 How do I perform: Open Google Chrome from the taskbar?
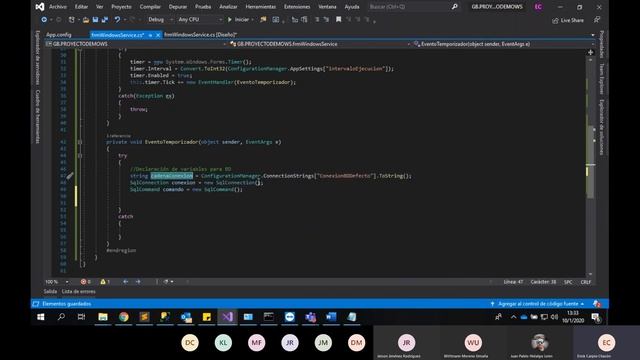coord(124,317)
